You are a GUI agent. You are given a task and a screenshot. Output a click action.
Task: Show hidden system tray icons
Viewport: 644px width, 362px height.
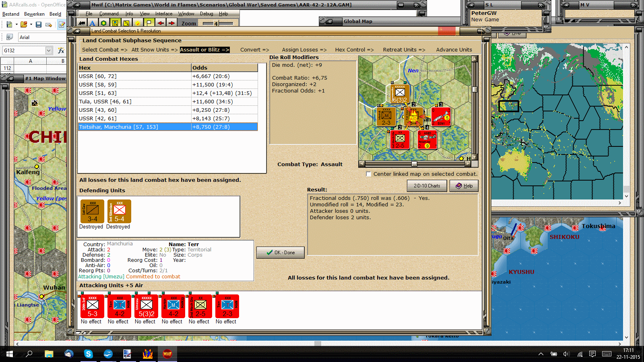click(x=541, y=354)
